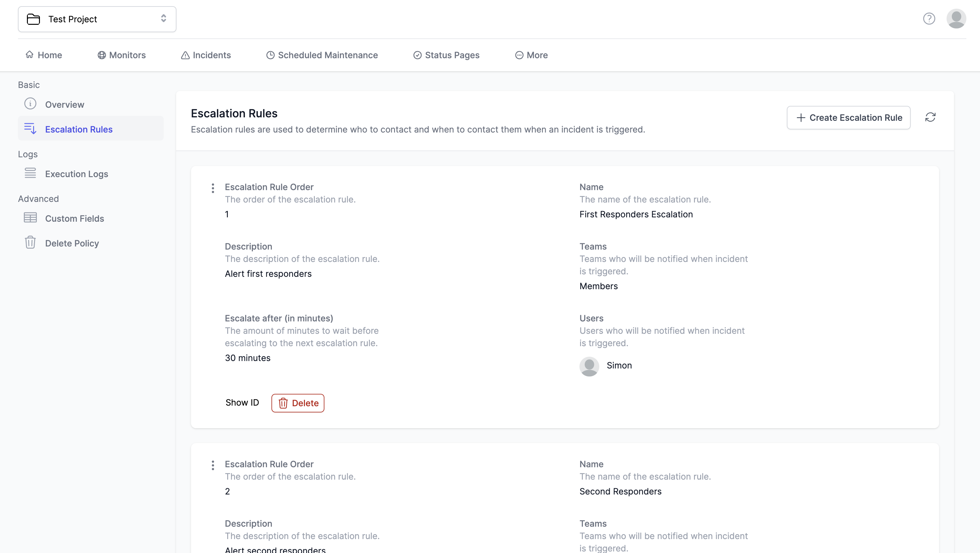980x553 pixels.
Task: Open the user profile avatar menu
Action: coord(956,19)
